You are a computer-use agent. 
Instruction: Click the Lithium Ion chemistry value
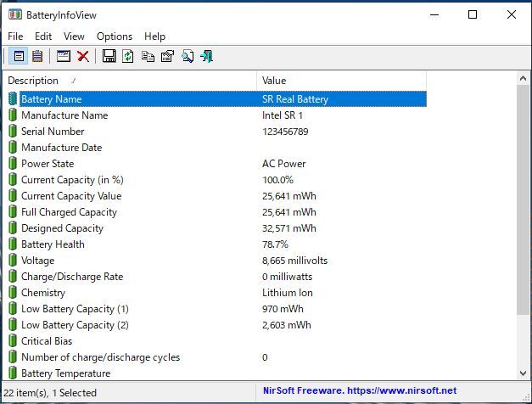[x=288, y=292]
